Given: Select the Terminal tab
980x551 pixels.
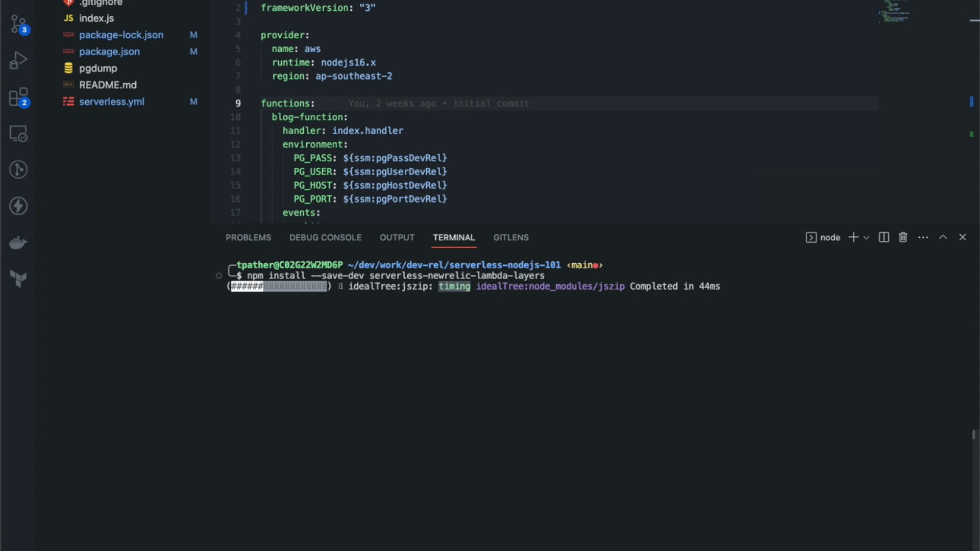Looking at the screenshot, I should point(454,238).
